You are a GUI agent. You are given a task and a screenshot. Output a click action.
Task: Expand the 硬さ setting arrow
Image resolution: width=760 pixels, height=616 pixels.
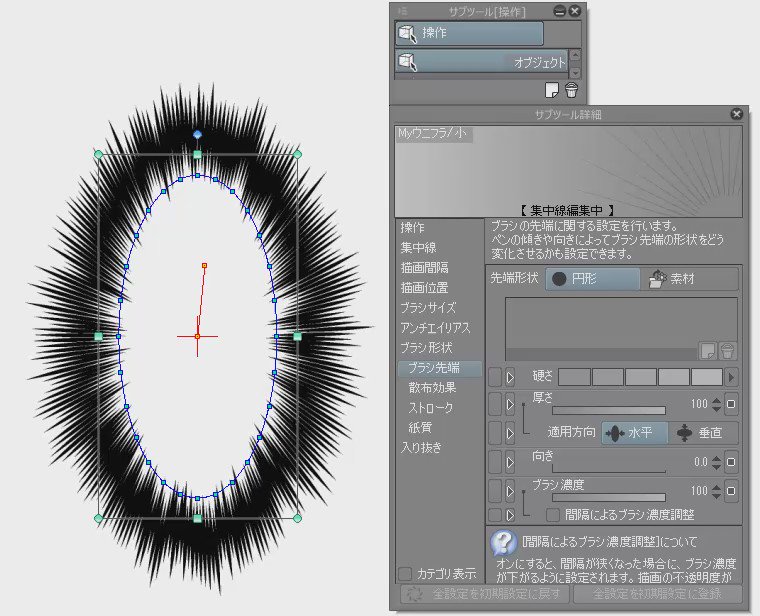coord(510,377)
